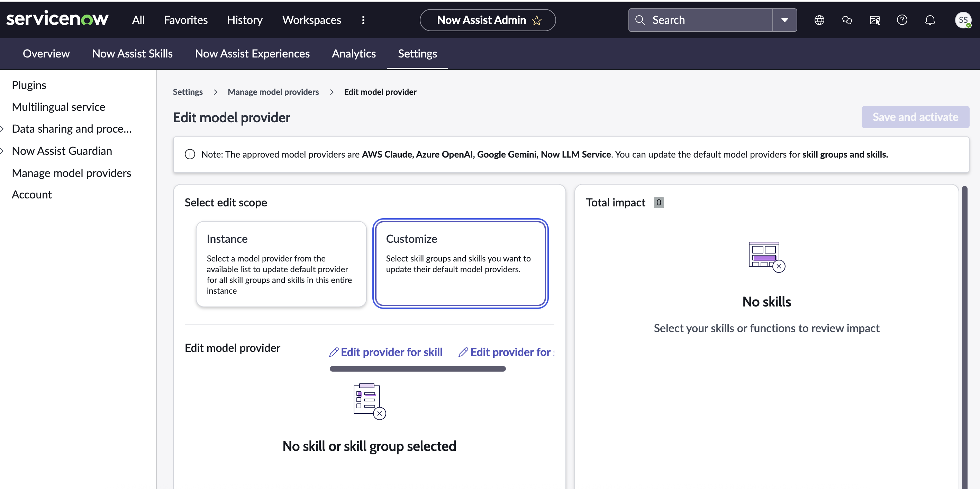Viewport: 980px width, 489px height.
Task: Click the No skills heading
Action: pos(766,302)
